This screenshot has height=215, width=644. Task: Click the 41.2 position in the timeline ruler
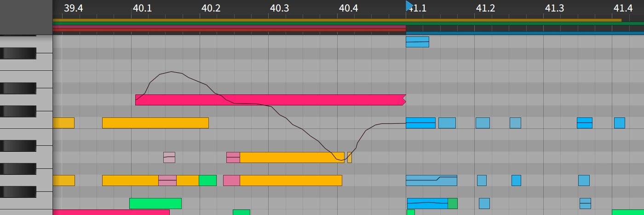click(x=485, y=8)
